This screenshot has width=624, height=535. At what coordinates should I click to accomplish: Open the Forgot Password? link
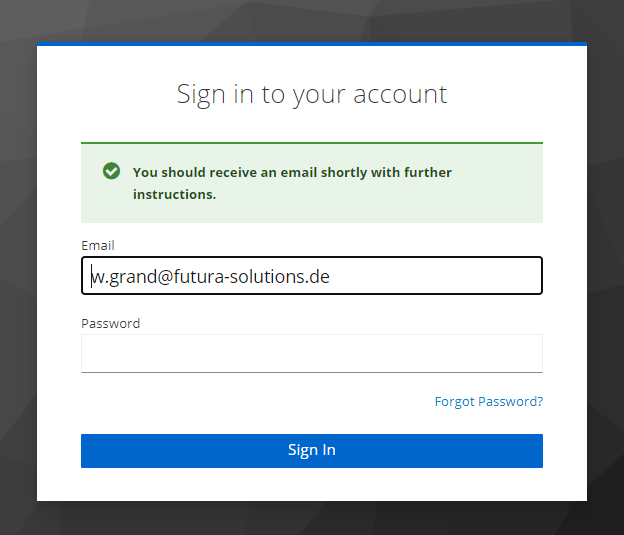point(488,402)
